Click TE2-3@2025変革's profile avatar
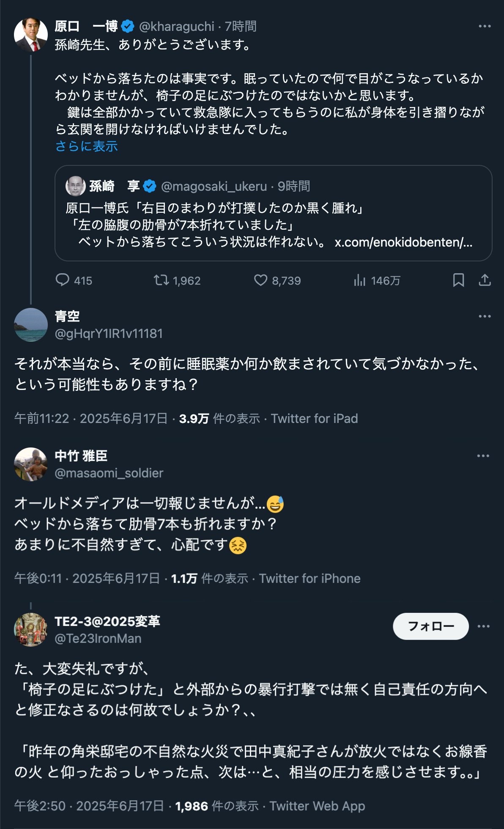Screen dimensions: 504x829 tap(31, 630)
